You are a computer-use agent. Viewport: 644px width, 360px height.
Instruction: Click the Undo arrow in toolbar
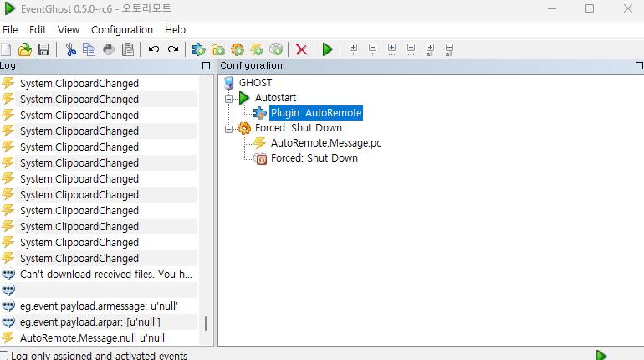click(154, 49)
